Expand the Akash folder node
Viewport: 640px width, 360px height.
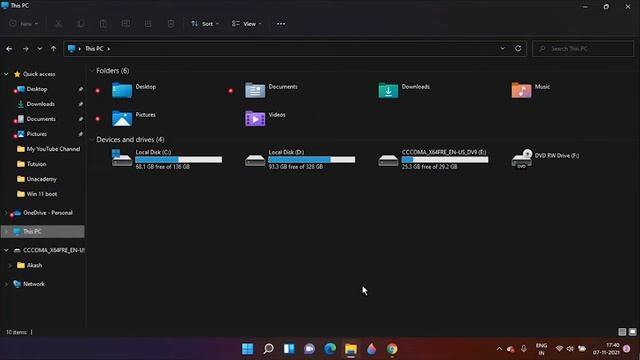coord(10,265)
